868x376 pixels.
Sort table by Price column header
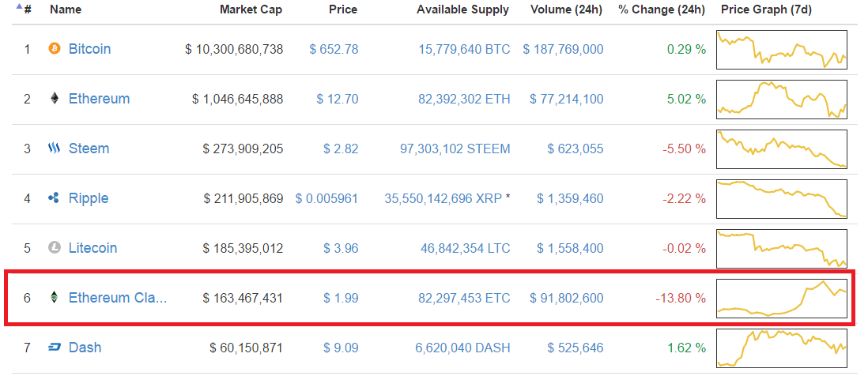click(x=343, y=10)
